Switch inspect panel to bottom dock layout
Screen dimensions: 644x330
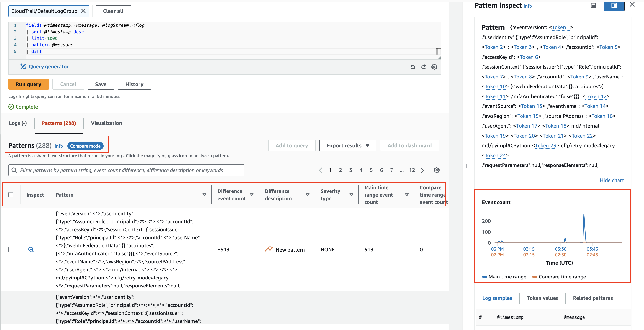(593, 6)
